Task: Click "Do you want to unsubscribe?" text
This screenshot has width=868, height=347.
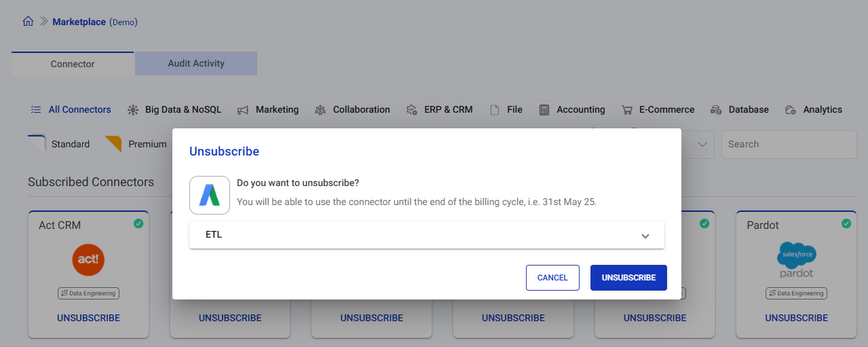Action: pyautogui.click(x=298, y=183)
